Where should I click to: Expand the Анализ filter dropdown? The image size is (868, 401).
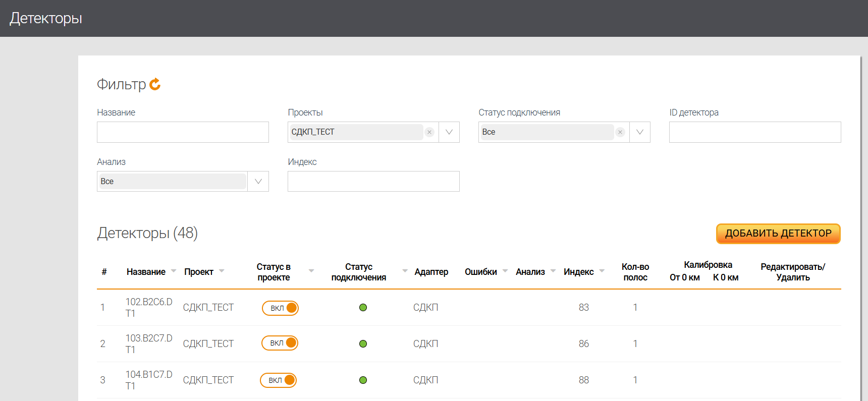coord(258,182)
